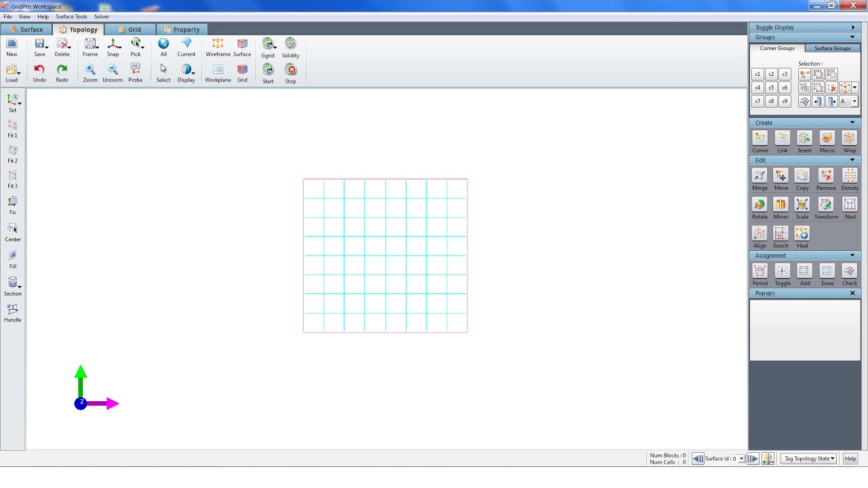The image size is (868, 488).
Task: Click the Mirror edit tool
Action: tap(781, 205)
